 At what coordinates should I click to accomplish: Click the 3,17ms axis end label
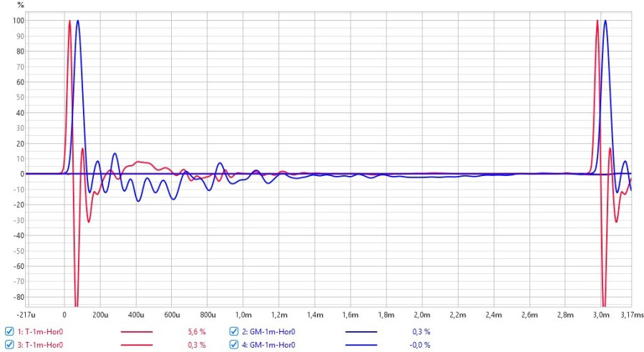coord(632,315)
